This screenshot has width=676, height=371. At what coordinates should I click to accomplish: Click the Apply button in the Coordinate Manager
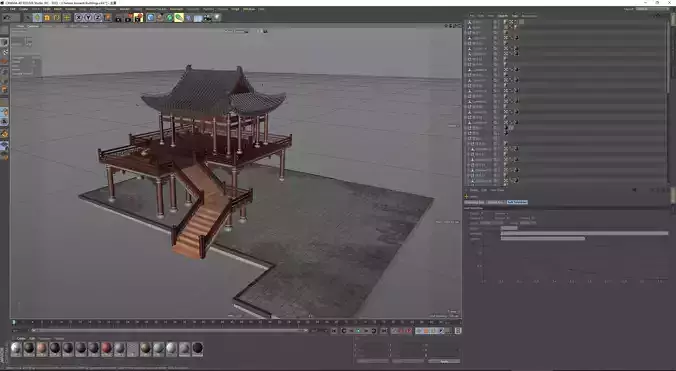(x=444, y=362)
